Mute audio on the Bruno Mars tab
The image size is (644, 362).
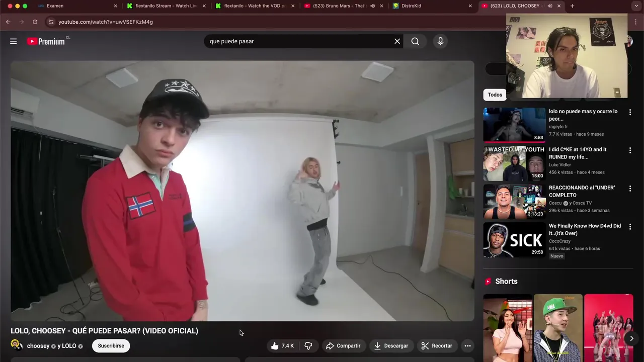(372, 6)
